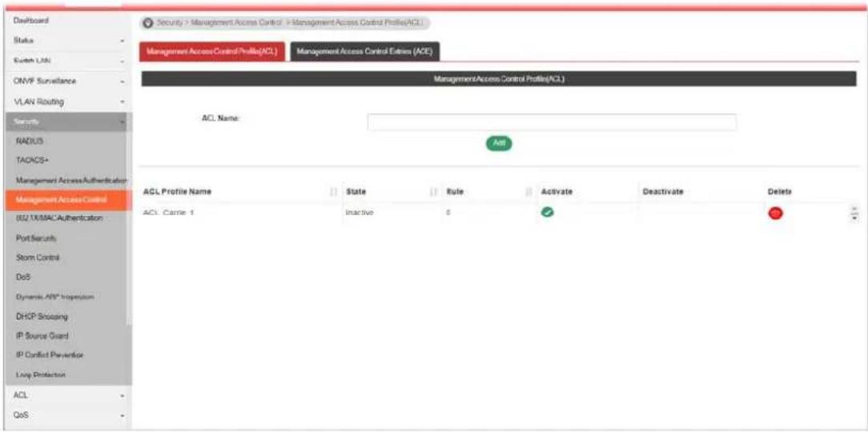Viewport: 868px width, 432px height.
Task: Collapse the Security menu
Action: [66, 122]
